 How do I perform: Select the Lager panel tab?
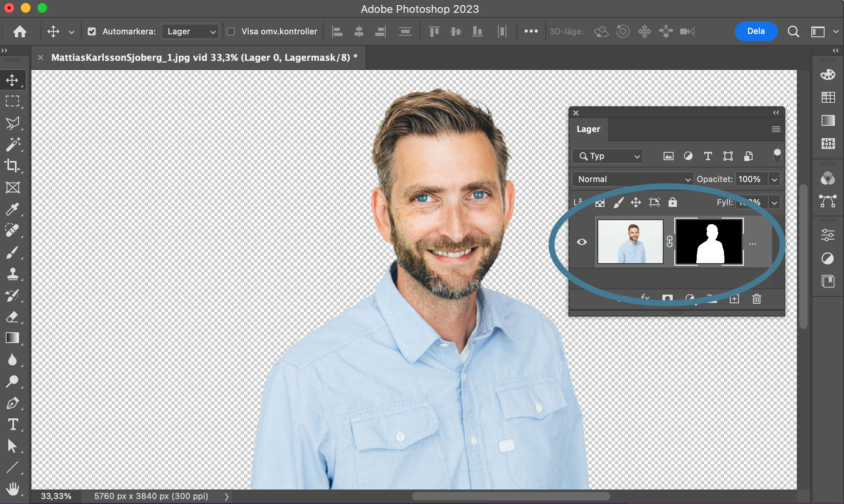(x=588, y=129)
